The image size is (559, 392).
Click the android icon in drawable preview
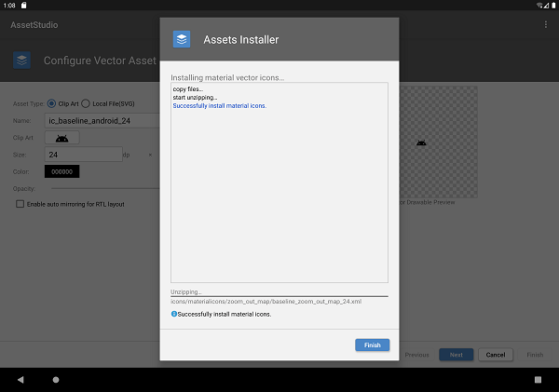point(421,142)
